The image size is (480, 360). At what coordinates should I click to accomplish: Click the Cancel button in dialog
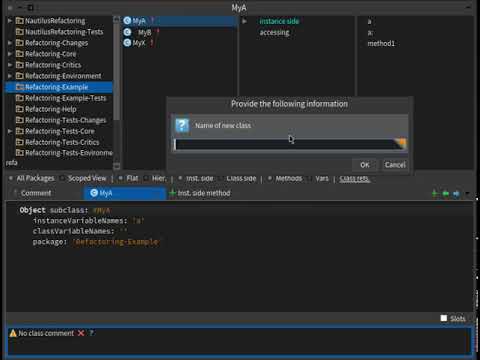pos(395,165)
